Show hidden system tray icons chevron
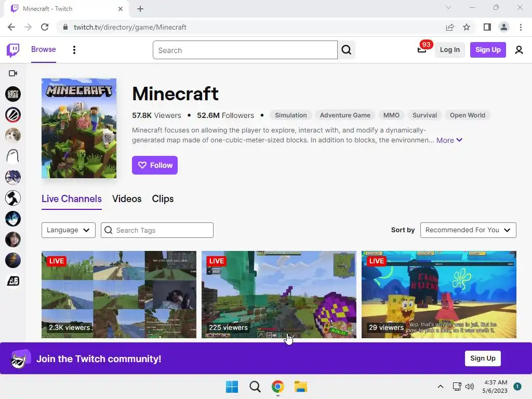532x399 pixels. point(441,387)
